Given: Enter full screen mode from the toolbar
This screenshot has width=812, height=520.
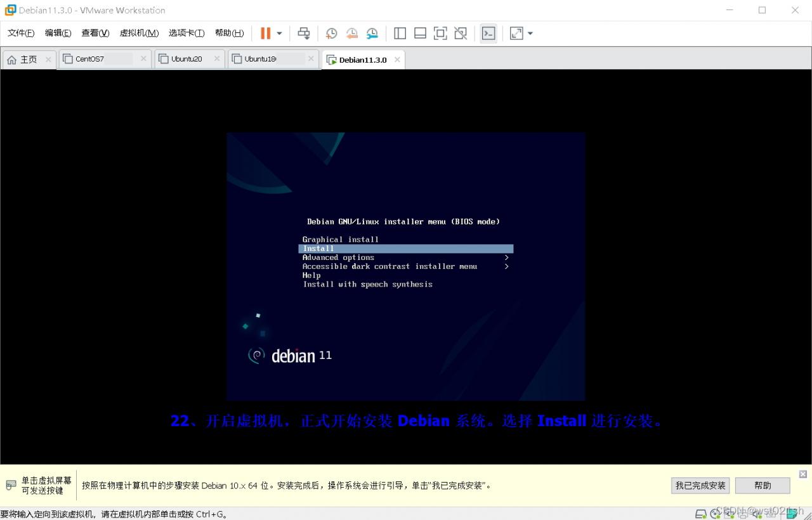Looking at the screenshot, I should (440, 33).
